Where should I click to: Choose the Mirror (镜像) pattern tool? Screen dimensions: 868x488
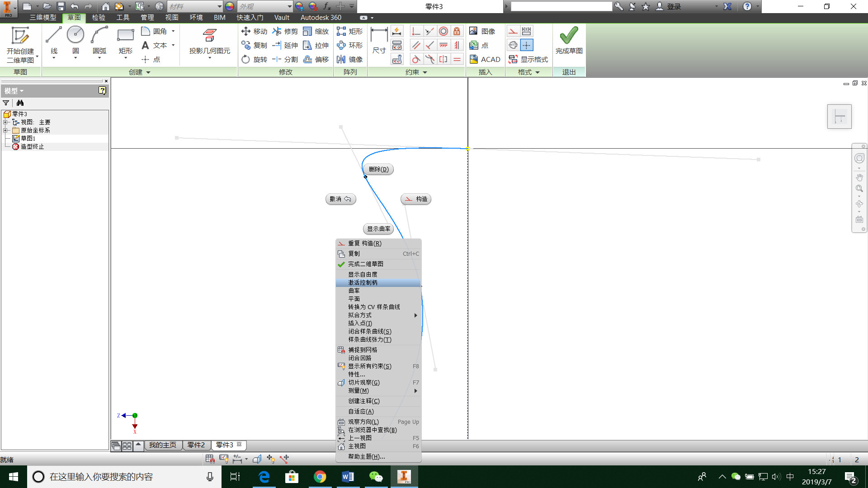click(349, 59)
